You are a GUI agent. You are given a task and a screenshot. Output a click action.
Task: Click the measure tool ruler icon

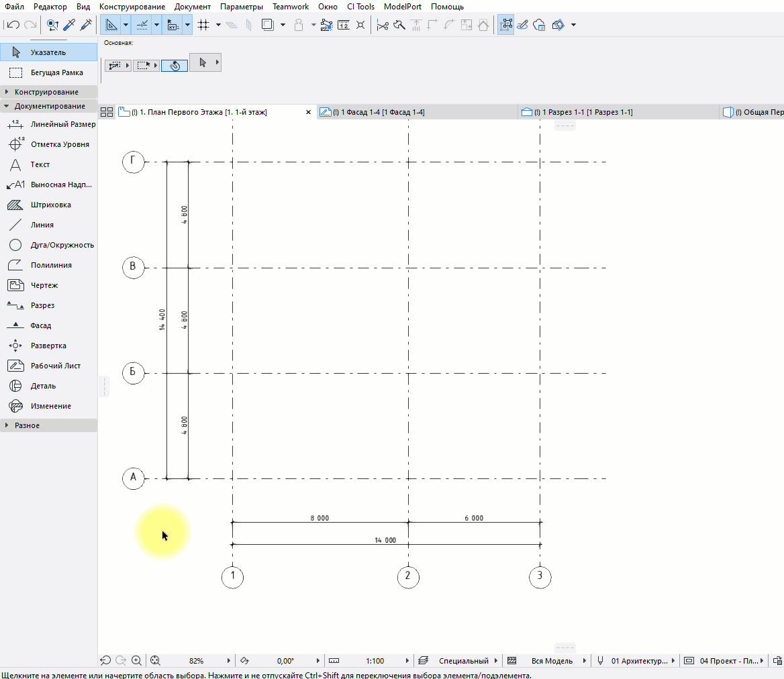pyautogui.click(x=344, y=24)
